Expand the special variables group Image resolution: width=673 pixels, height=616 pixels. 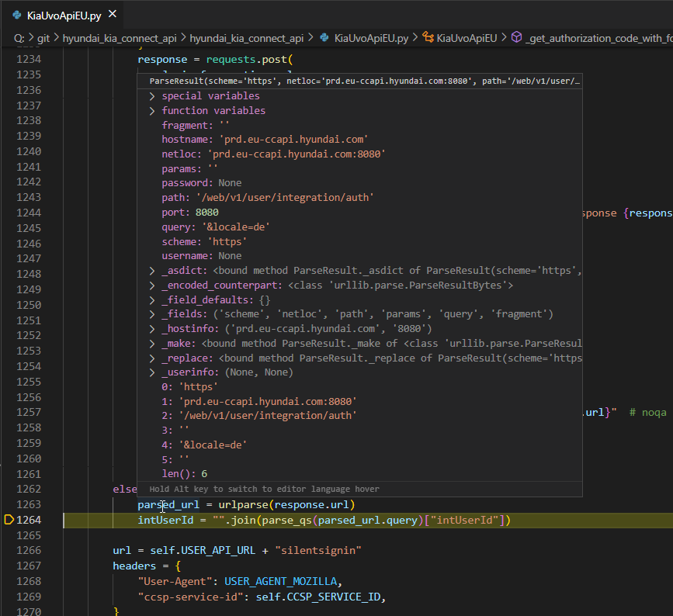tap(154, 95)
